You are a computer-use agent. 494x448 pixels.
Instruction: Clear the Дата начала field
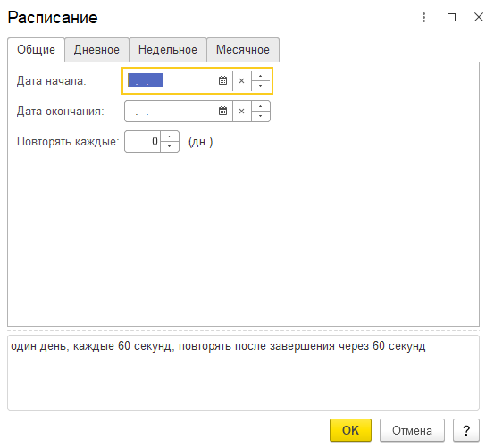(242, 81)
